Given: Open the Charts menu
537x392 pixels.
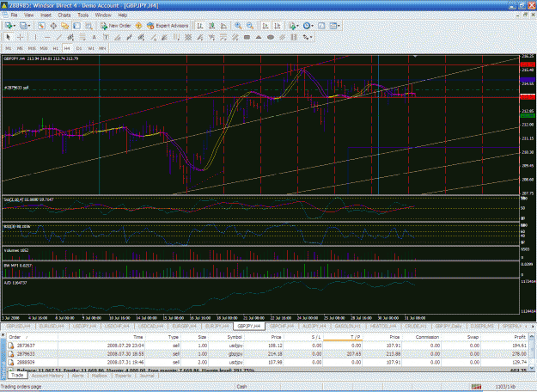Looking at the screenshot, I should point(64,15).
